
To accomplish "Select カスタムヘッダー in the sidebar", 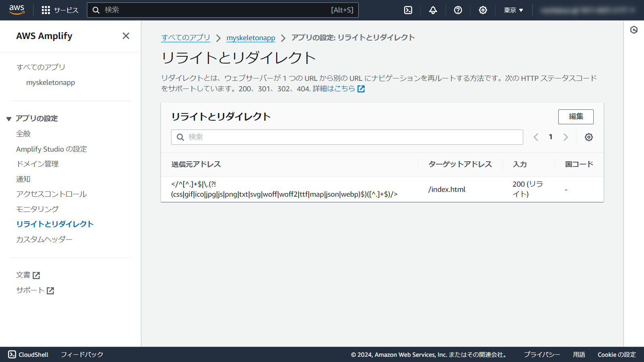I will click(44, 239).
